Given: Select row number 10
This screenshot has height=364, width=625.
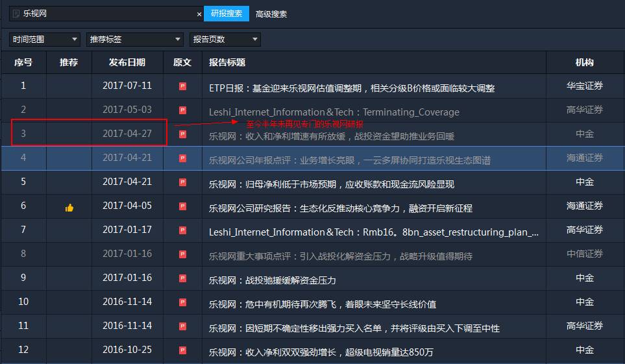Looking at the screenshot, I should point(23,302).
